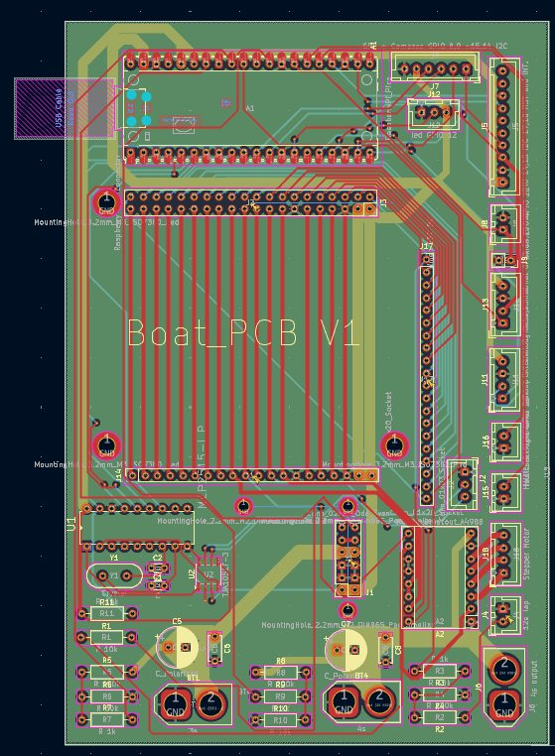Screen dimensions: 555x756
Task: Select resistor R7 footprint
Action: (106, 719)
